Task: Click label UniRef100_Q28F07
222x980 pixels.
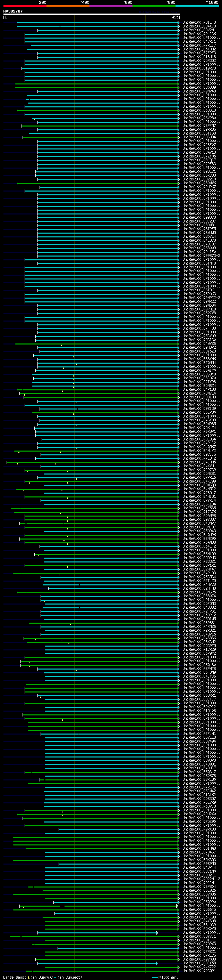Action: 199,145
